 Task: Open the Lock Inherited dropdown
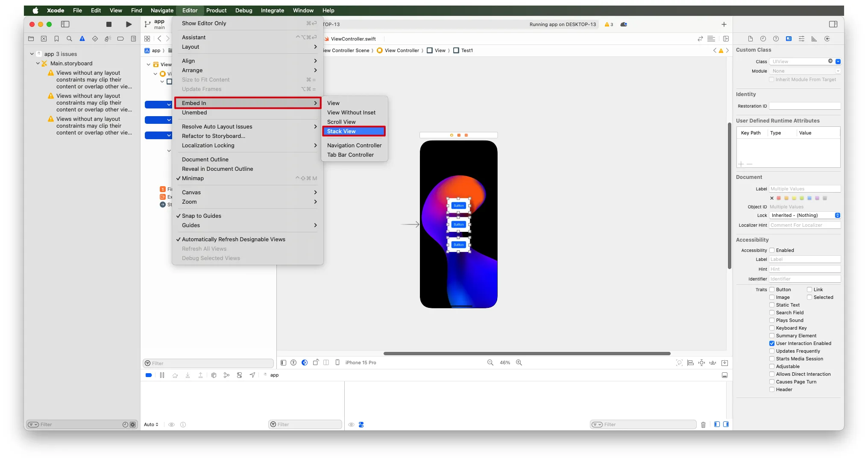pyautogui.click(x=805, y=215)
